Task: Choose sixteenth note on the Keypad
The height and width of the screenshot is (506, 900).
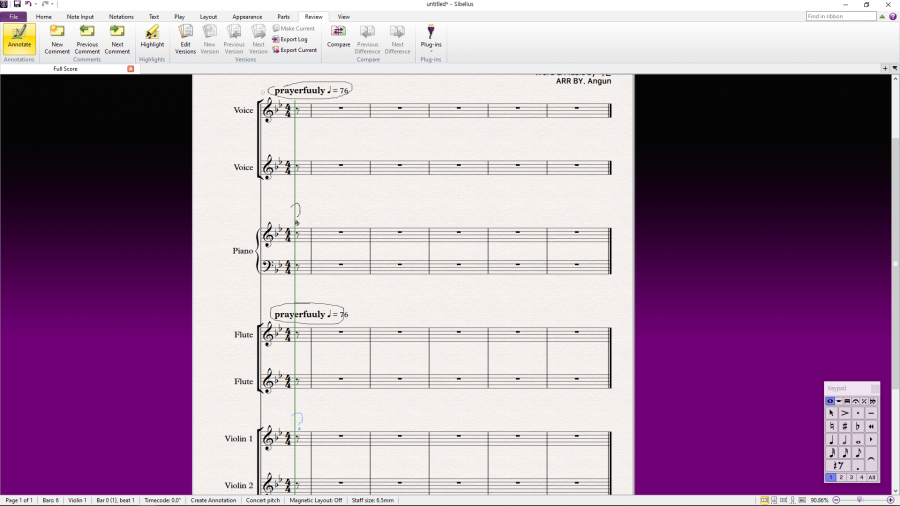Action: (x=845, y=453)
